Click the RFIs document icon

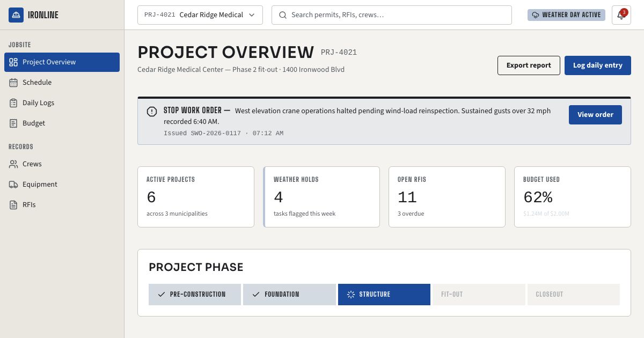[x=13, y=205]
